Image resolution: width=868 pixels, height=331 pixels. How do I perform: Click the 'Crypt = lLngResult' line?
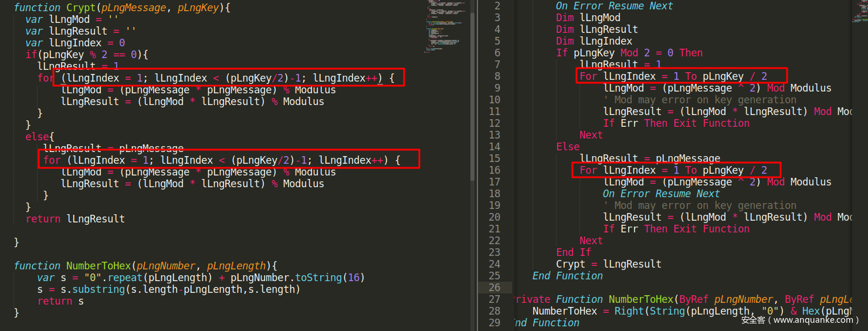[609, 264]
